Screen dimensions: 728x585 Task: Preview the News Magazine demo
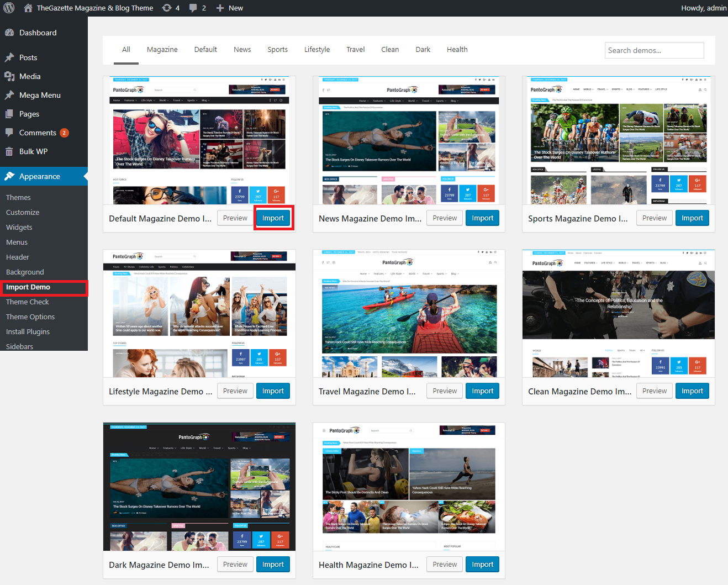point(445,218)
